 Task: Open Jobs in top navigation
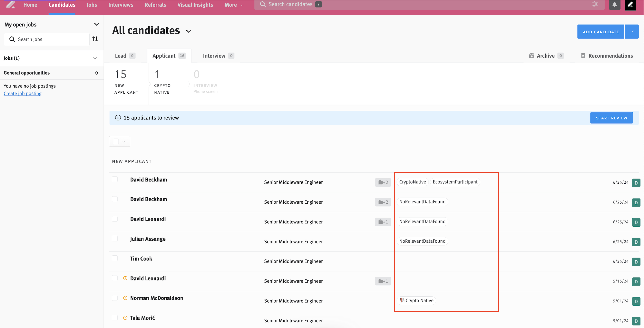tap(92, 5)
